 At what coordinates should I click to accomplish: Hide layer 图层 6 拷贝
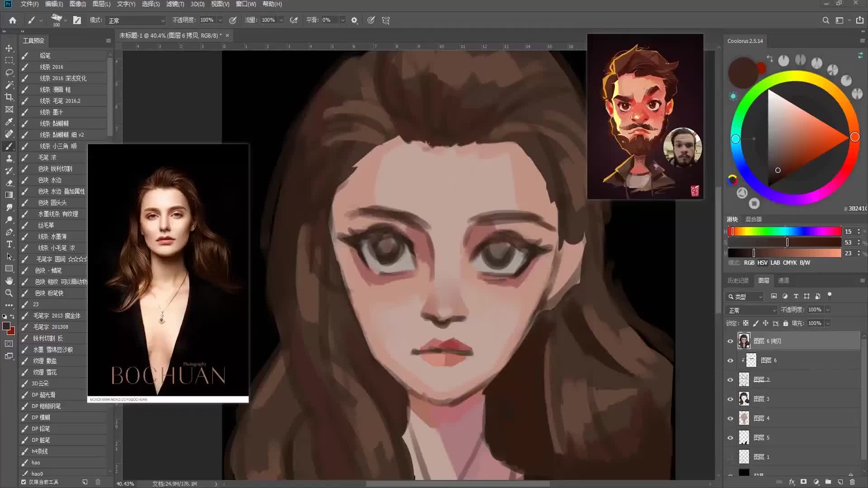(730, 341)
